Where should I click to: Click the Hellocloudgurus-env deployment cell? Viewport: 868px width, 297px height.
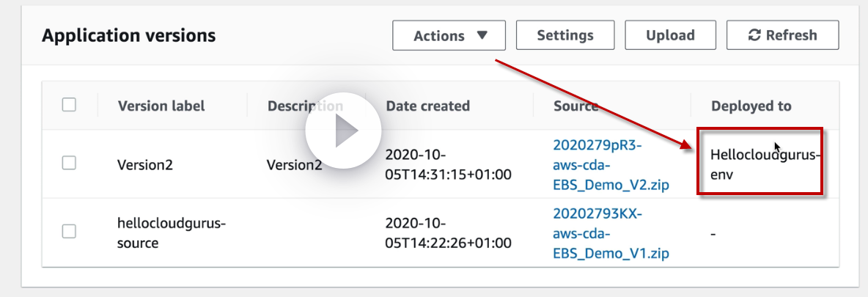759,165
